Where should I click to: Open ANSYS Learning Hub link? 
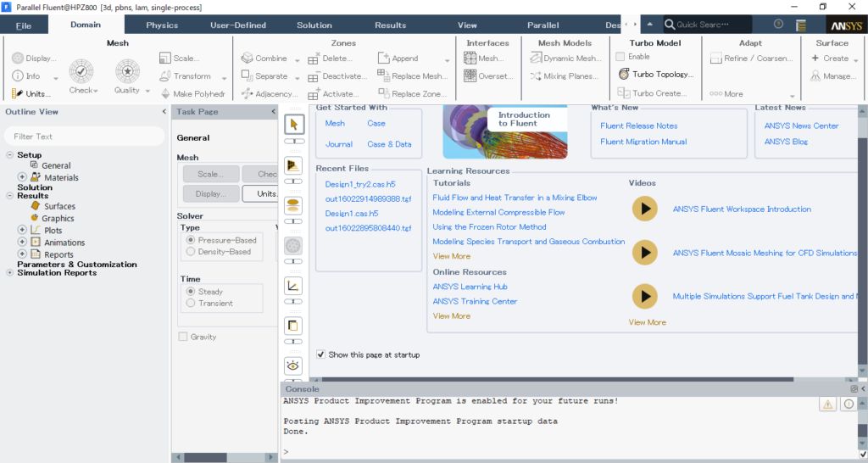[470, 287]
